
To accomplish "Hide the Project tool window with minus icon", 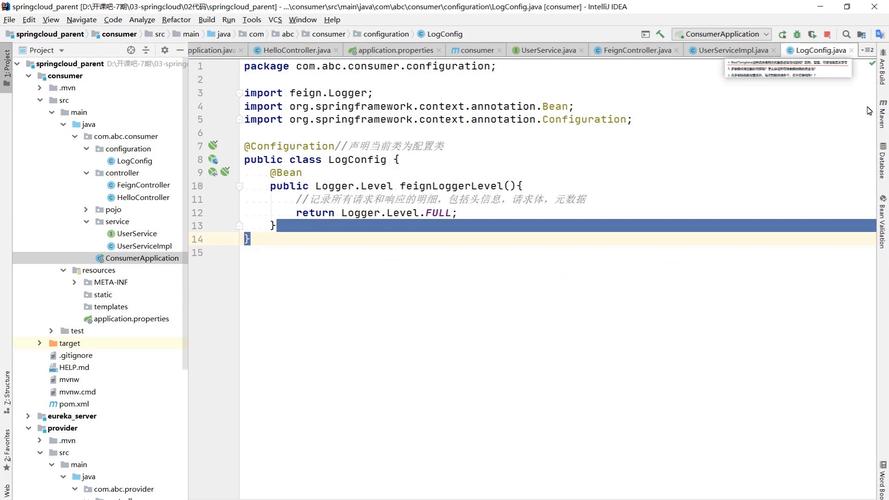I will [180, 50].
